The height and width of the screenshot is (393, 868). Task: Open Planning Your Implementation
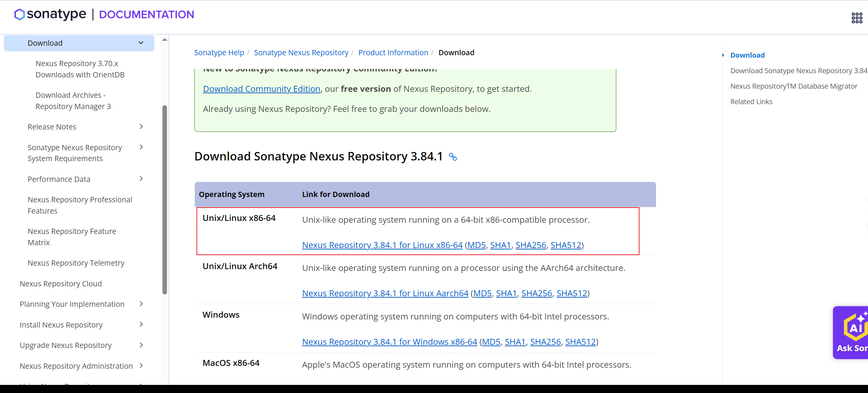click(72, 304)
